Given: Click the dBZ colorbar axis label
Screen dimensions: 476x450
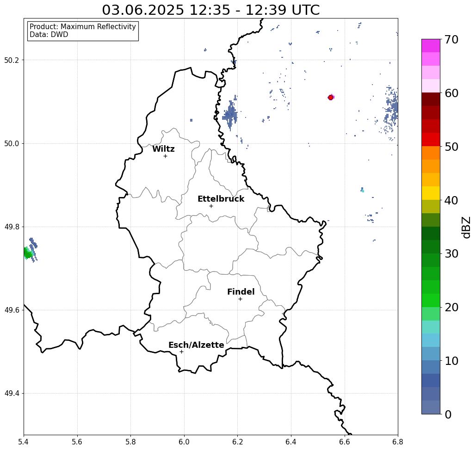Looking at the screenshot, I should [x=466, y=227].
